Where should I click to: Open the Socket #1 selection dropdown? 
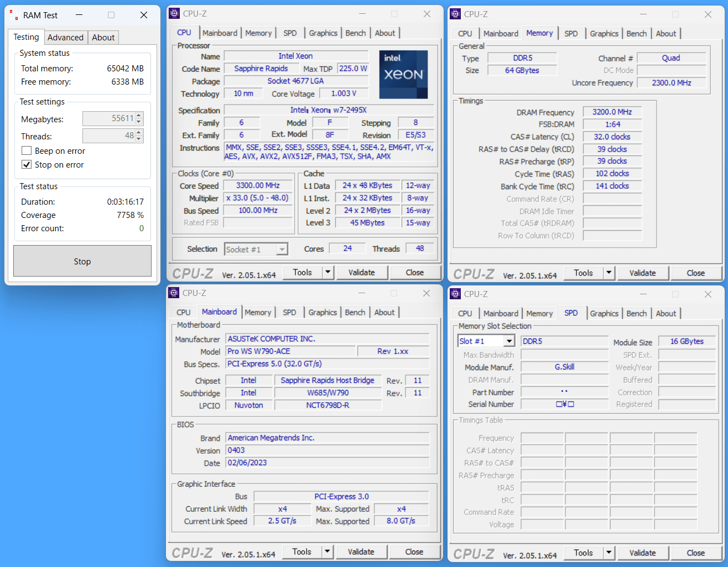pyautogui.click(x=282, y=249)
